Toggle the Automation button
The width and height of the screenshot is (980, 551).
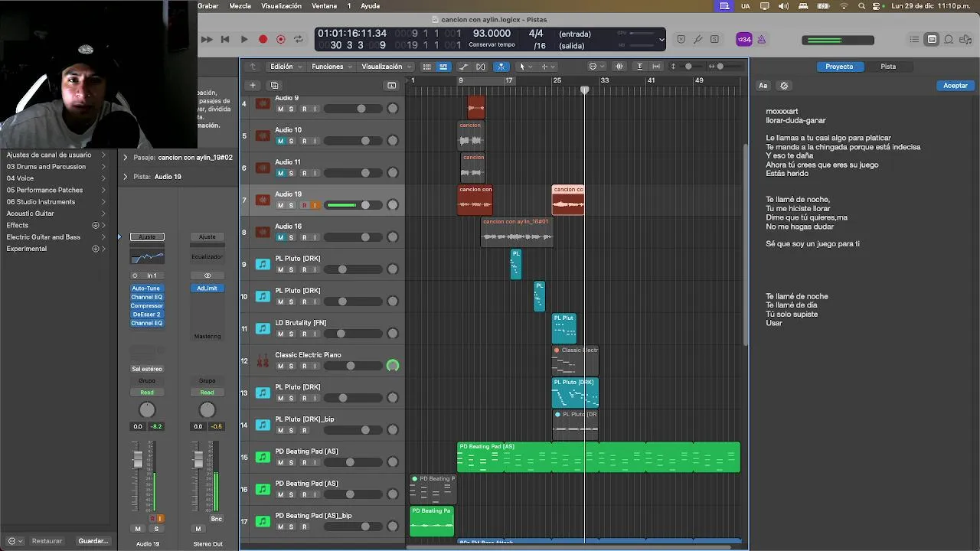coord(463,67)
